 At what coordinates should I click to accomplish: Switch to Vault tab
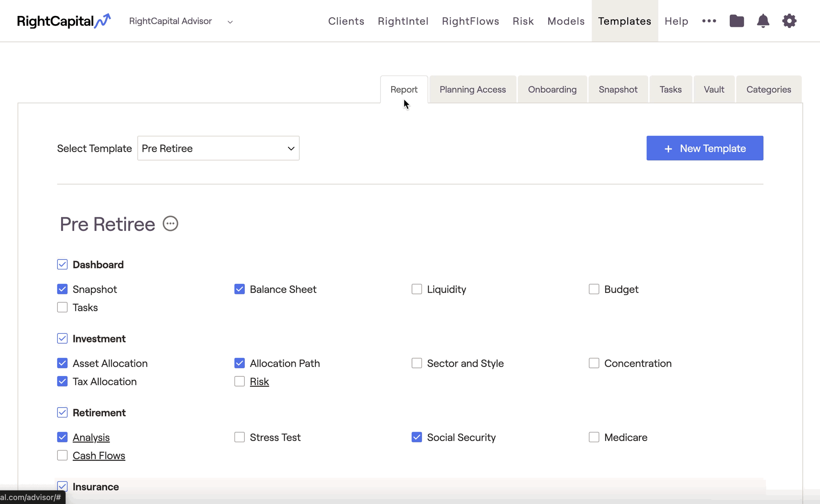click(x=714, y=89)
